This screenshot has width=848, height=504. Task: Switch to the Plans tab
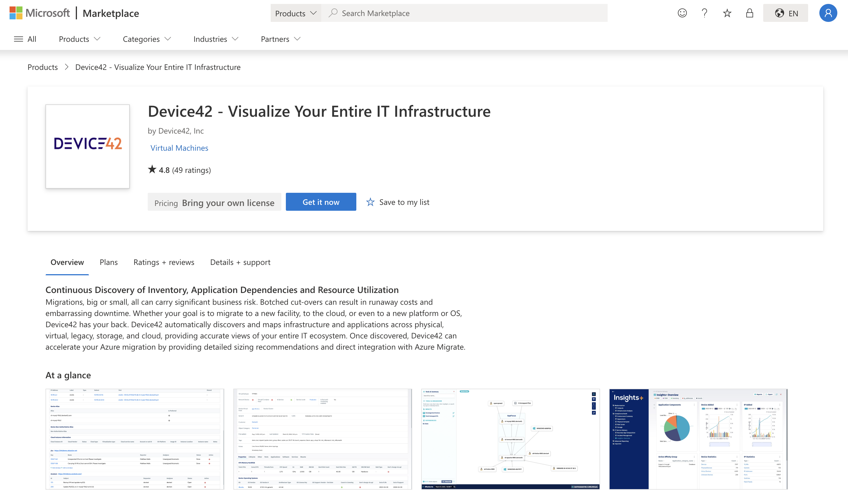(108, 262)
